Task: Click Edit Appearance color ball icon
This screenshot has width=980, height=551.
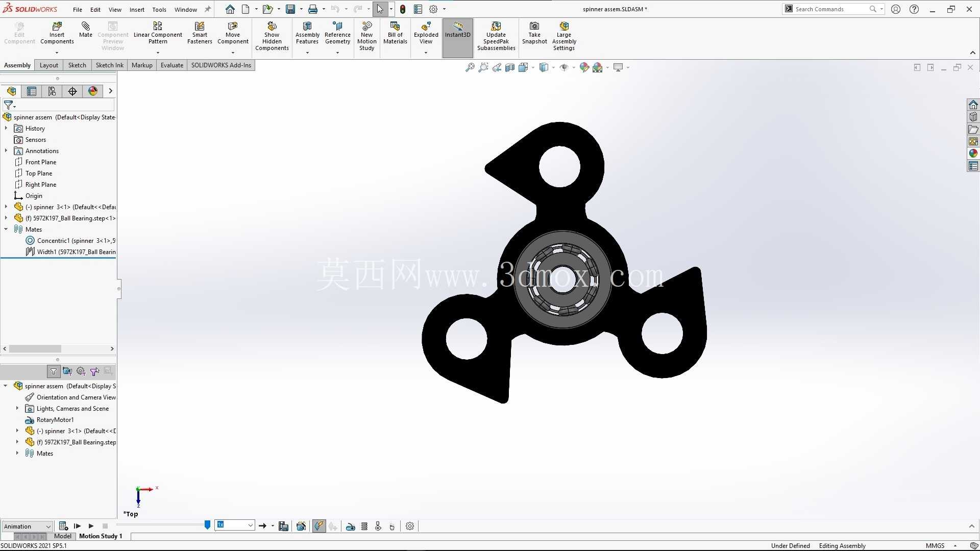Action: click(x=584, y=67)
